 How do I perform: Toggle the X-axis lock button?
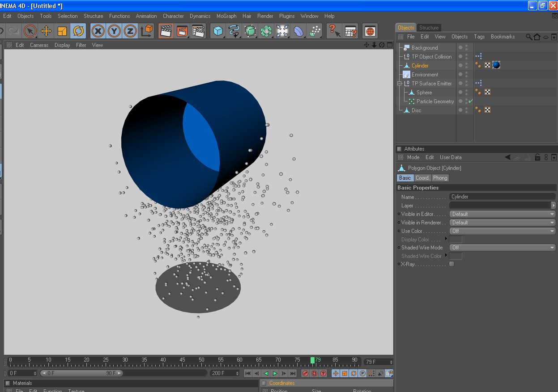click(98, 31)
